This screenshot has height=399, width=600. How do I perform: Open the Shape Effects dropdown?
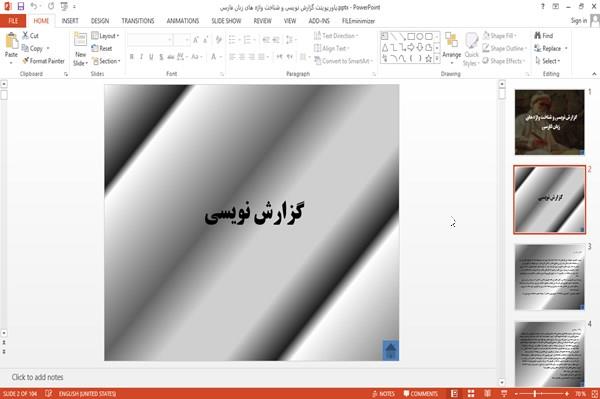tap(504, 61)
